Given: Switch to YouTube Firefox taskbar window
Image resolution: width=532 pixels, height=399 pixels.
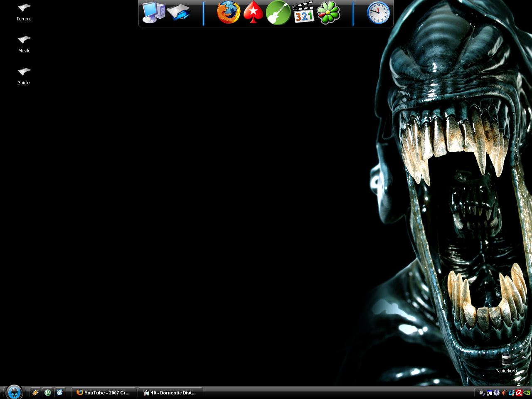Looking at the screenshot, I should click(103, 392).
